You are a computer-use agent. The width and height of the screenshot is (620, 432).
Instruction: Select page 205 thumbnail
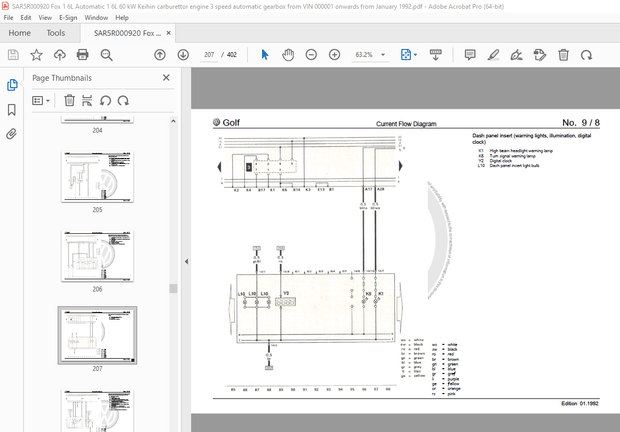point(97,177)
